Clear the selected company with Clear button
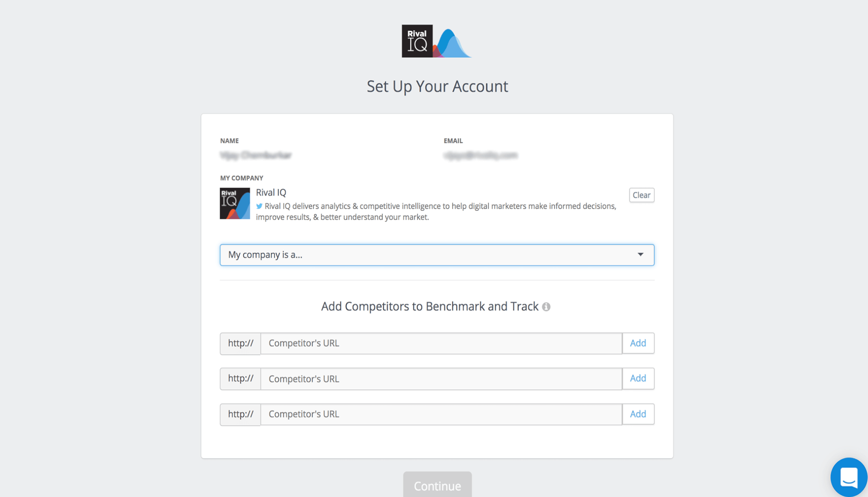The height and width of the screenshot is (497, 868). tap(641, 195)
